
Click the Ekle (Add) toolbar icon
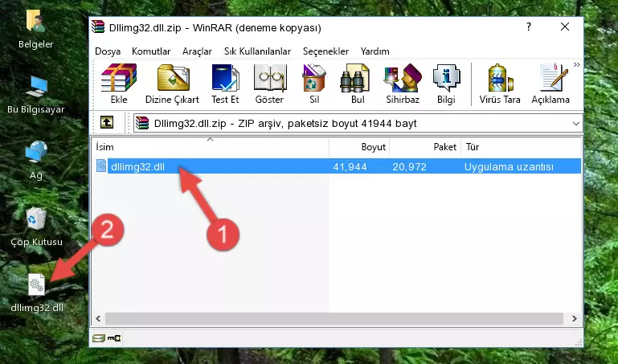tap(119, 84)
